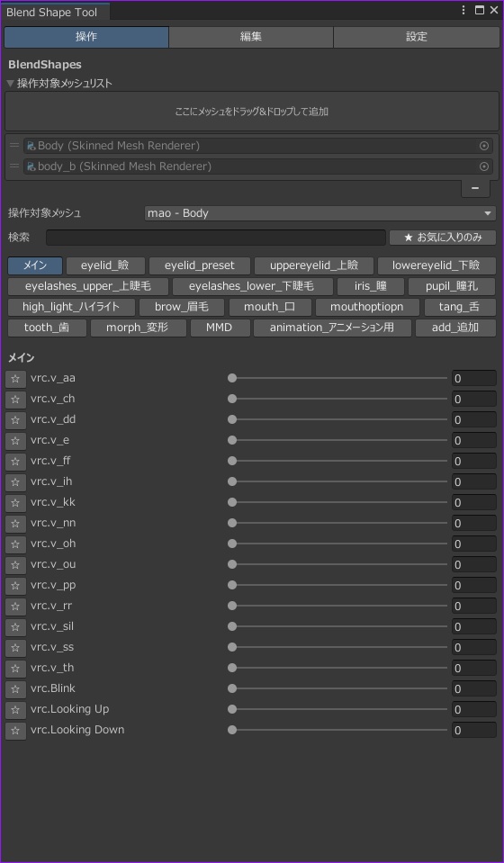Image resolution: width=504 pixels, height=863 pixels.
Task: Click the animation_アニメーション用 category button
Action: pyautogui.click(x=332, y=328)
